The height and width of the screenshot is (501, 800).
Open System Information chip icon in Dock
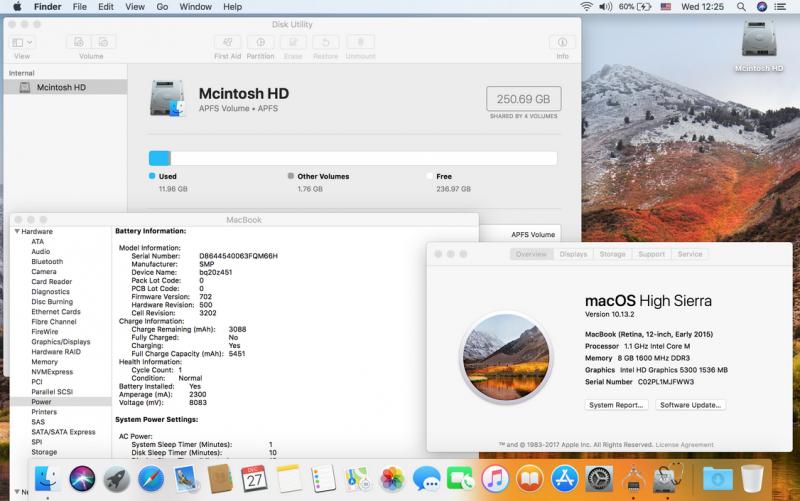[633, 479]
